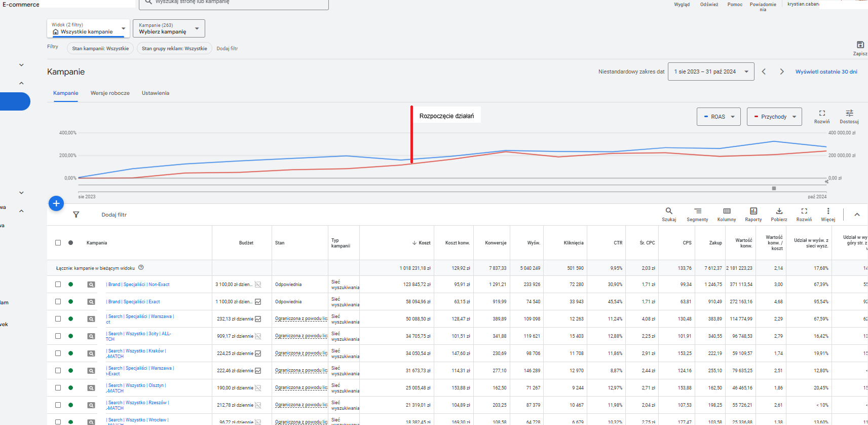868x425 pixels.
Task: Expand the top sidebar section chevron down
Action: click(21, 65)
